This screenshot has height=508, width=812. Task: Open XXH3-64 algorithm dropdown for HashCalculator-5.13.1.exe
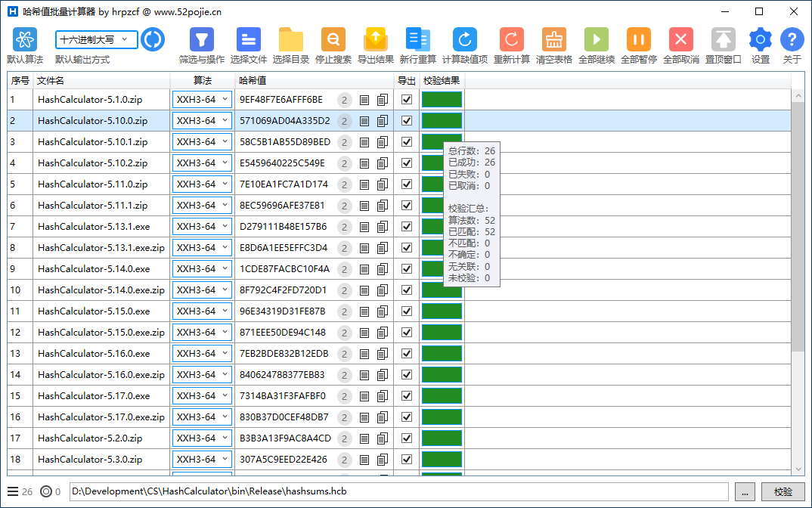coord(202,226)
